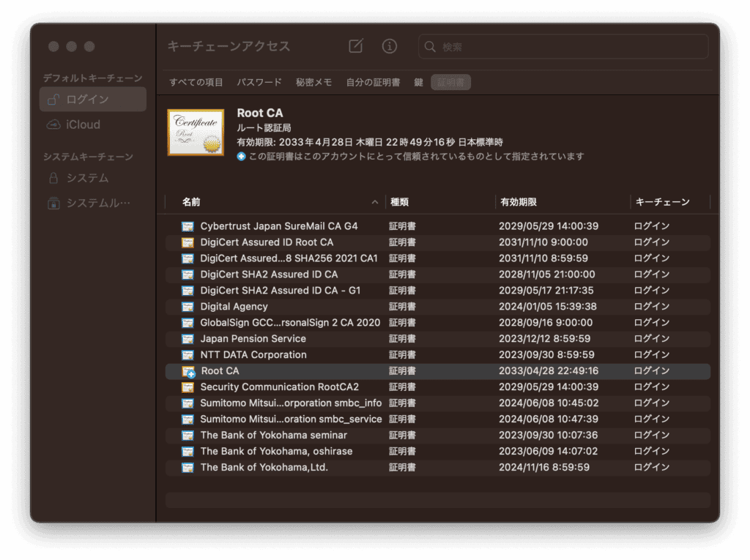Click the padlock icon beside システム
Screen dimensions: 750x560
(53, 178)
